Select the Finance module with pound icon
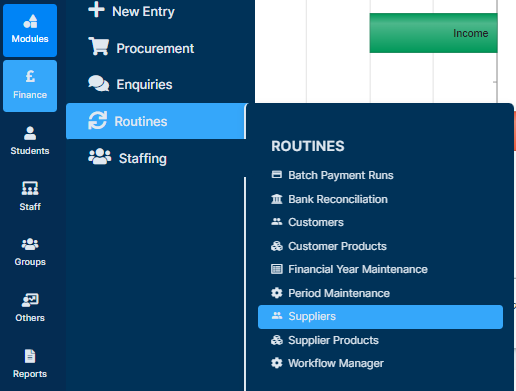516x391 pixels. 30,86
